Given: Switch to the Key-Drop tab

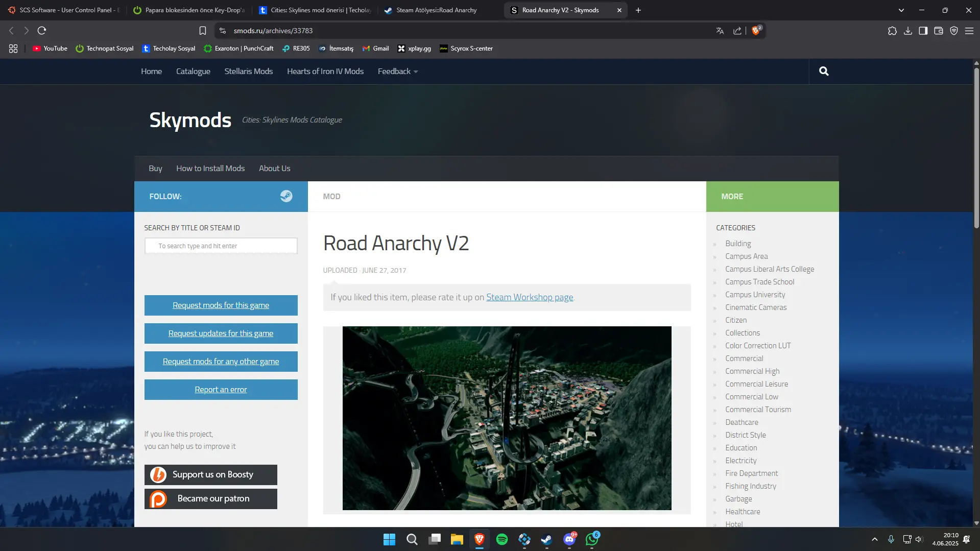Looking at the screenshot, I should [188, 10].
